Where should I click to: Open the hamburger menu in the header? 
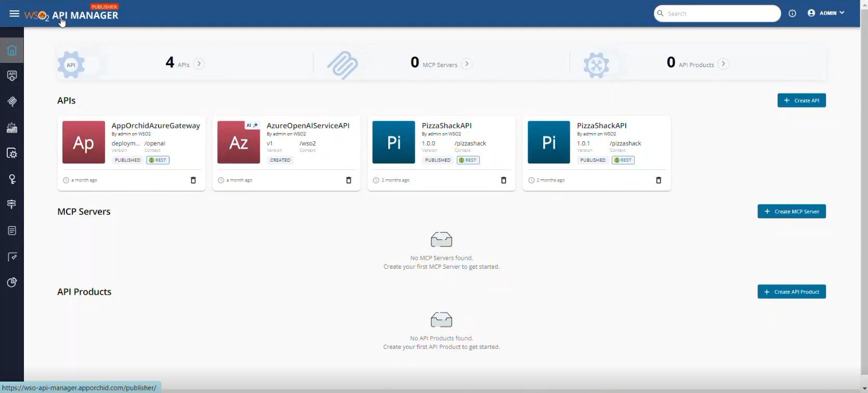14,14
